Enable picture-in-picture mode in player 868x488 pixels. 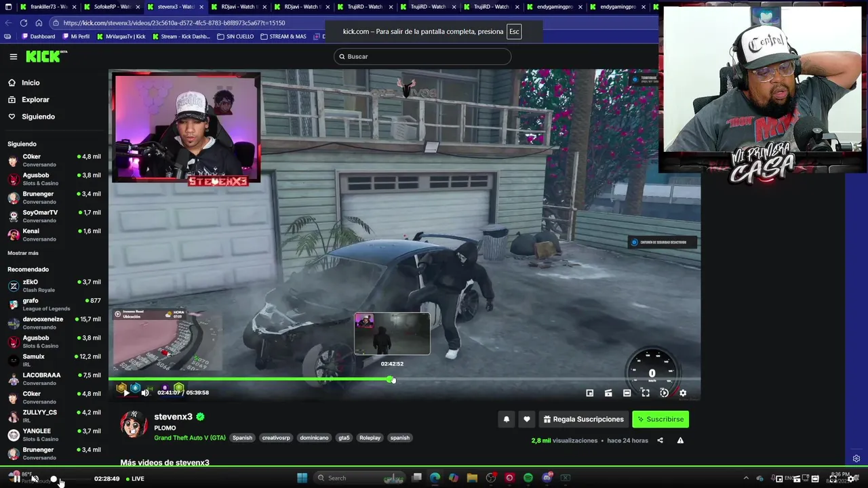click(590, 393)
